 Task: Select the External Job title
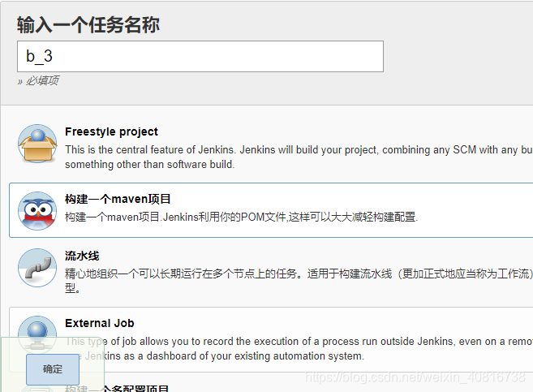[100, 323]
